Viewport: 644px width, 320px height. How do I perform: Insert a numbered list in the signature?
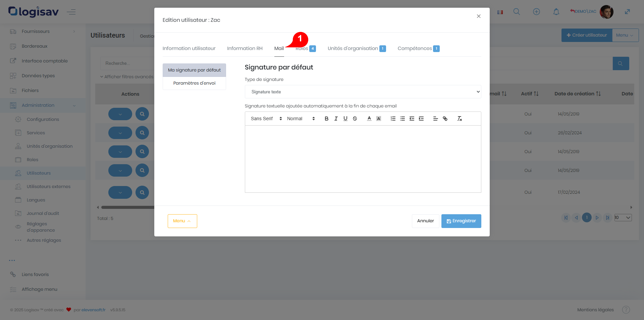point(393,119)
